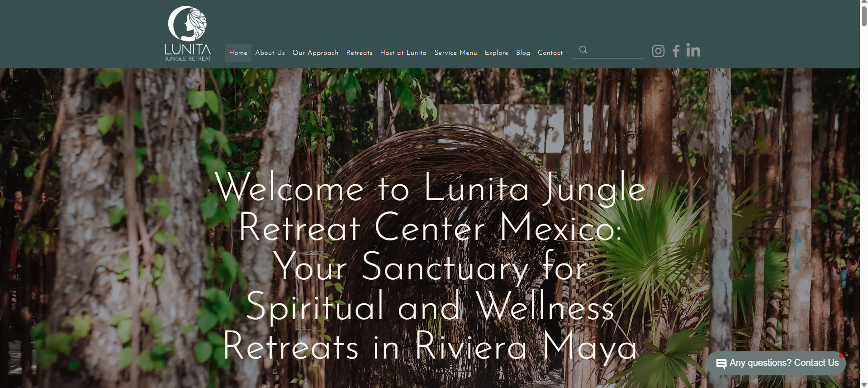Open the LinkedIn profile icon
Image resolution: width=868 pixels, height=388 pixels.
pos(693,50)
